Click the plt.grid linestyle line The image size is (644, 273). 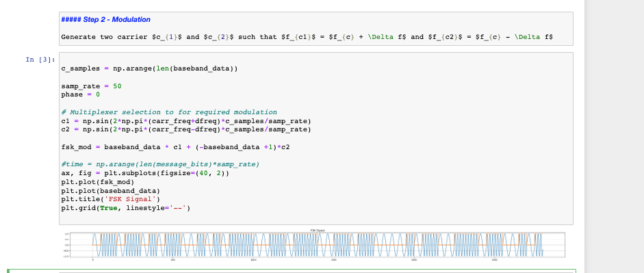126,208
